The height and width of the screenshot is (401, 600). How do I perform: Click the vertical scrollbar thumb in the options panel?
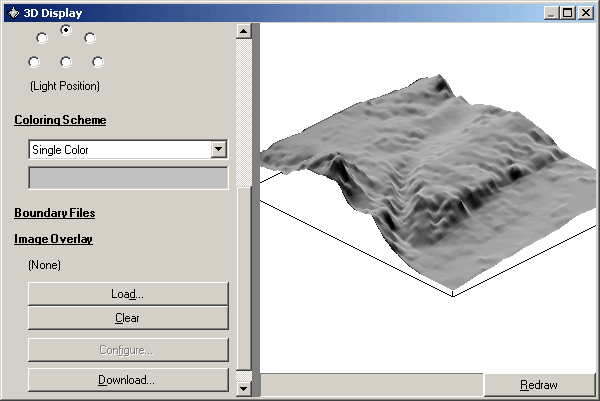(x=244, y=279)
